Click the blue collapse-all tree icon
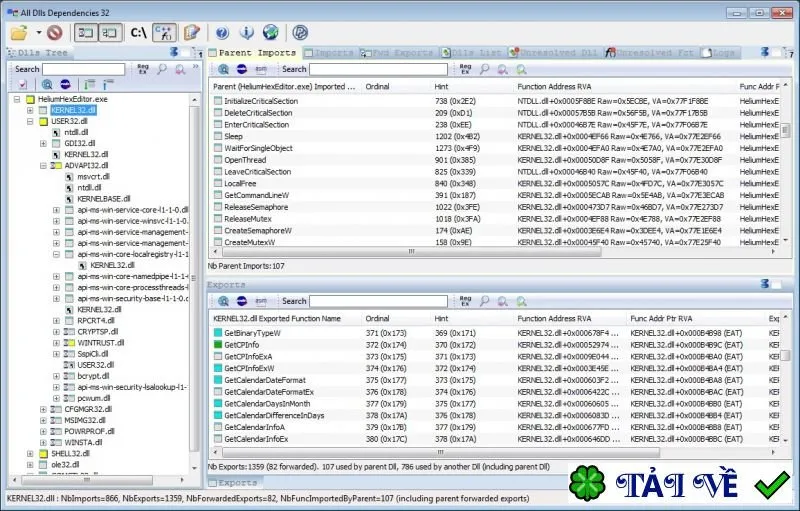The image size is (800, 511). pos(108,85)
